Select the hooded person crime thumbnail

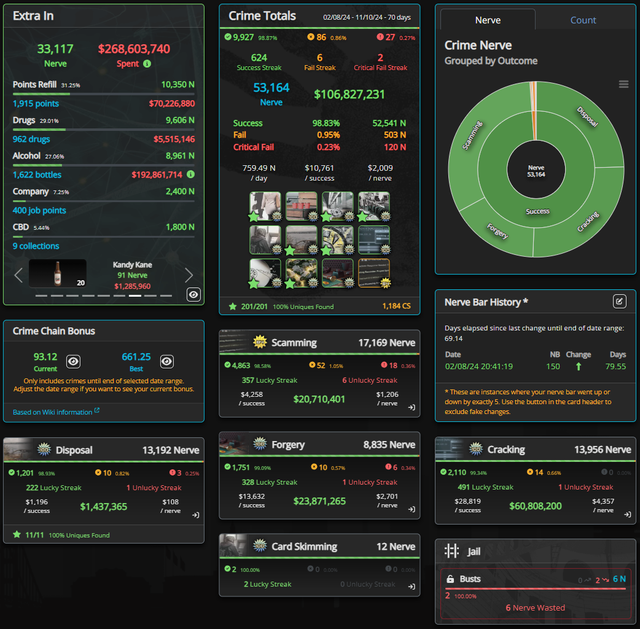tap(265, 240)
